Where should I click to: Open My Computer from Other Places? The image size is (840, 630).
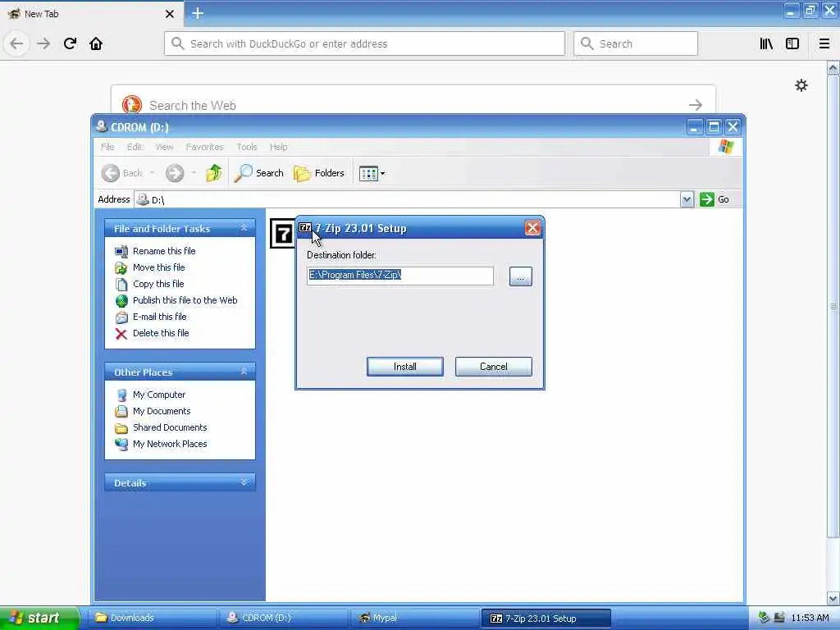coord(159,395)
